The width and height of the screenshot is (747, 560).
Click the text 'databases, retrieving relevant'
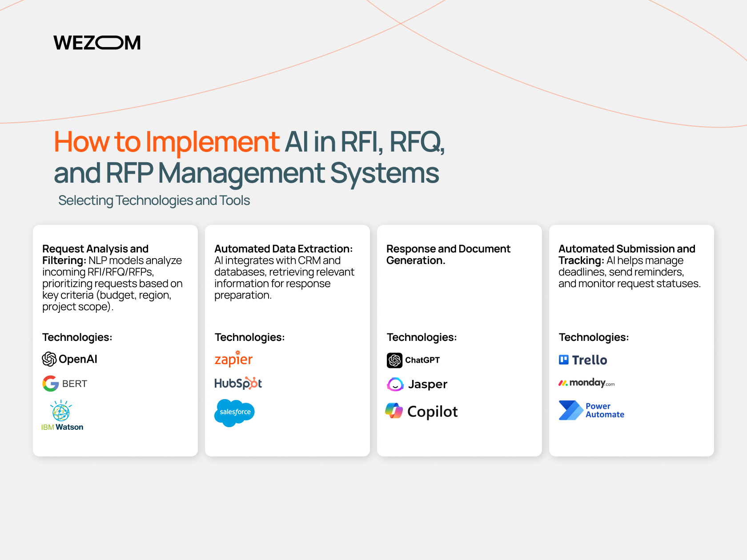[x=284, y=272]
